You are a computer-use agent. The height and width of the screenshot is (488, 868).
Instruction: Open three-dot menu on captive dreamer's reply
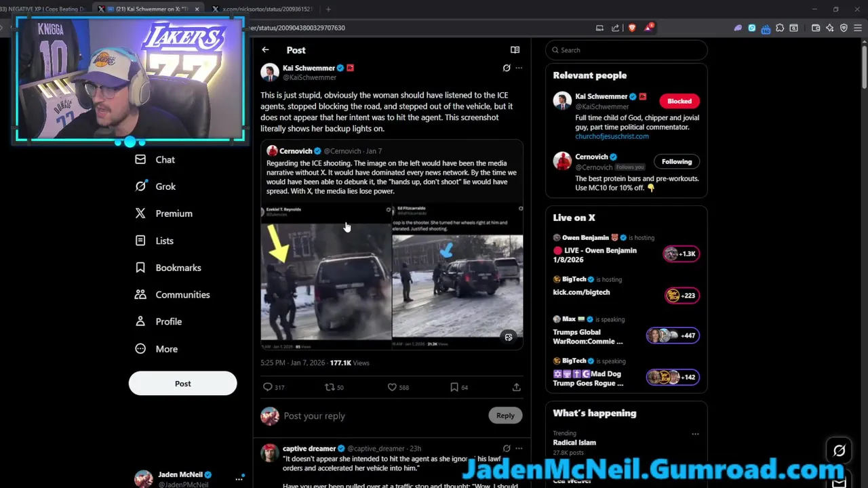click(519, 448)
